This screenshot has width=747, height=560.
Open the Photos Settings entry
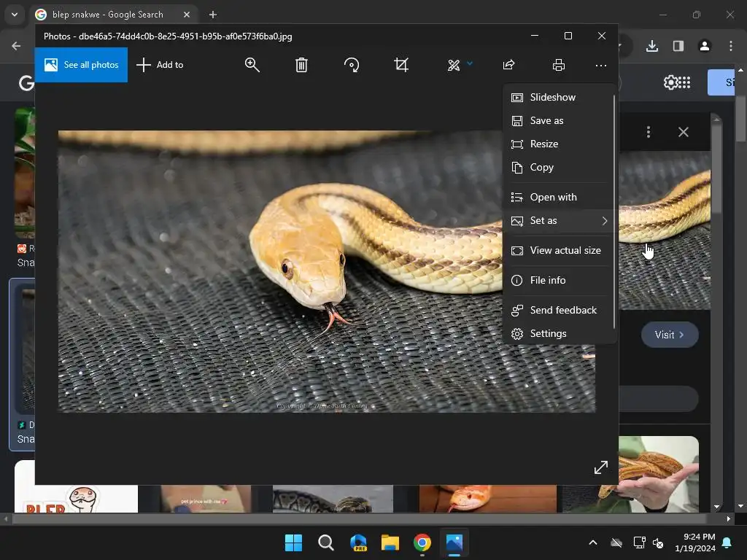coord(548,333)
